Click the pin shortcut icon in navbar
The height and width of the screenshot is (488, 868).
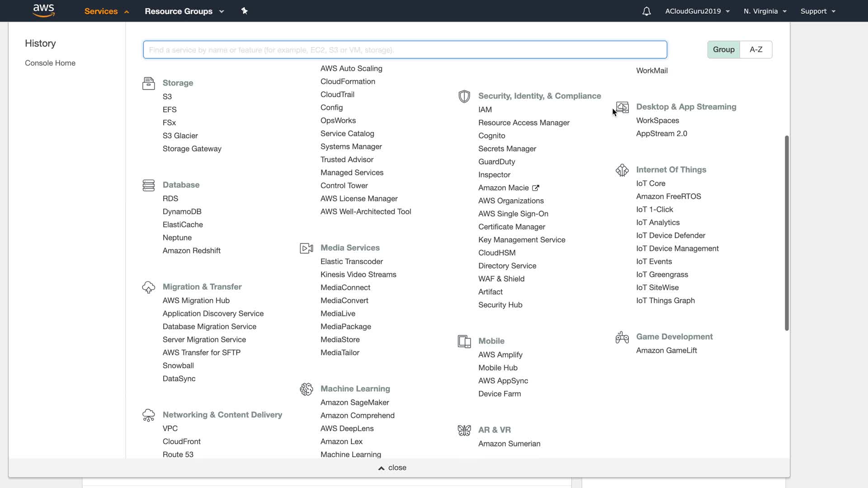coord(244,11)
